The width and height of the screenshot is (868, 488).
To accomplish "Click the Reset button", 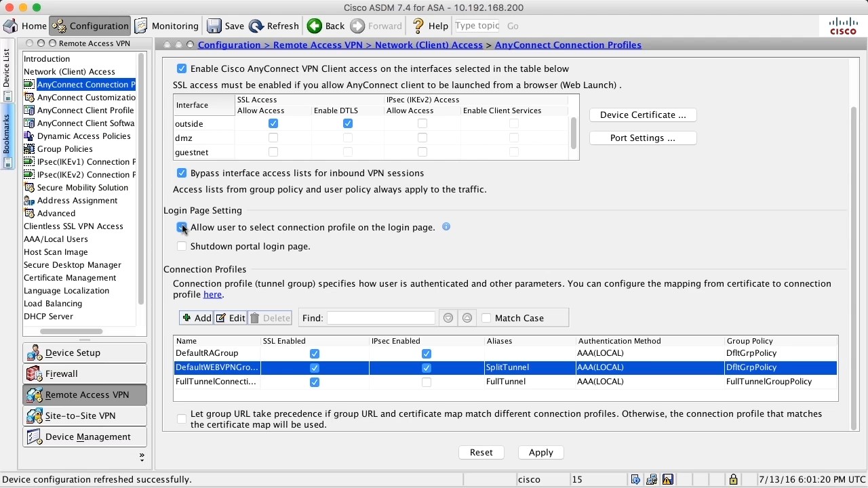I will click(x=481, y=452).
